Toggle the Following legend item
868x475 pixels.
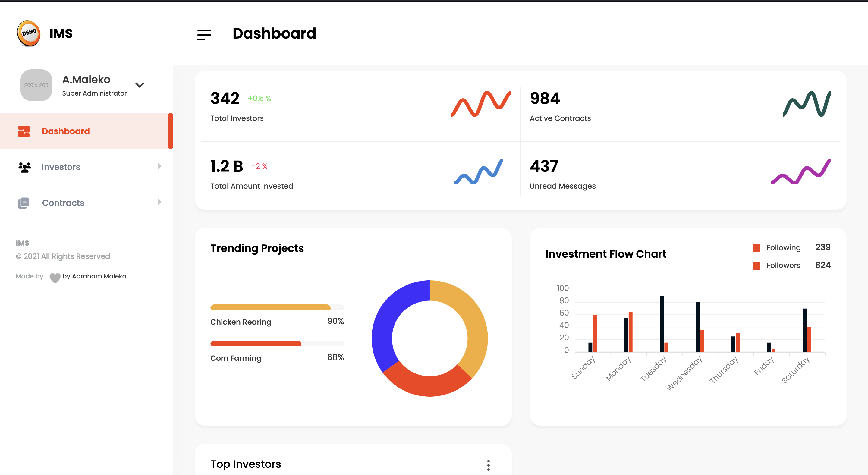tap(776, 248)
